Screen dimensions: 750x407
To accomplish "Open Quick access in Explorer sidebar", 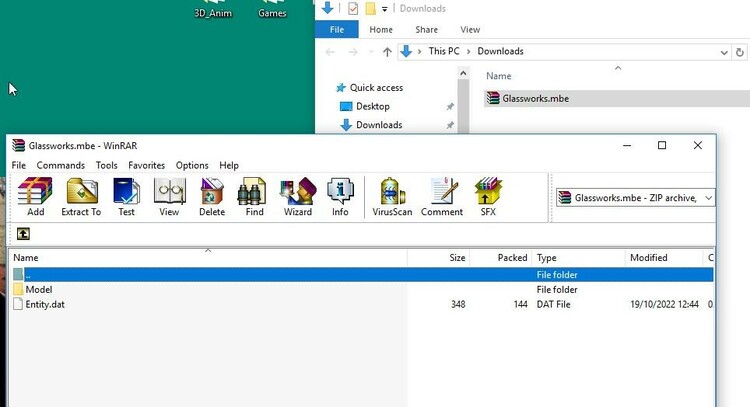I will pos(376,88).
